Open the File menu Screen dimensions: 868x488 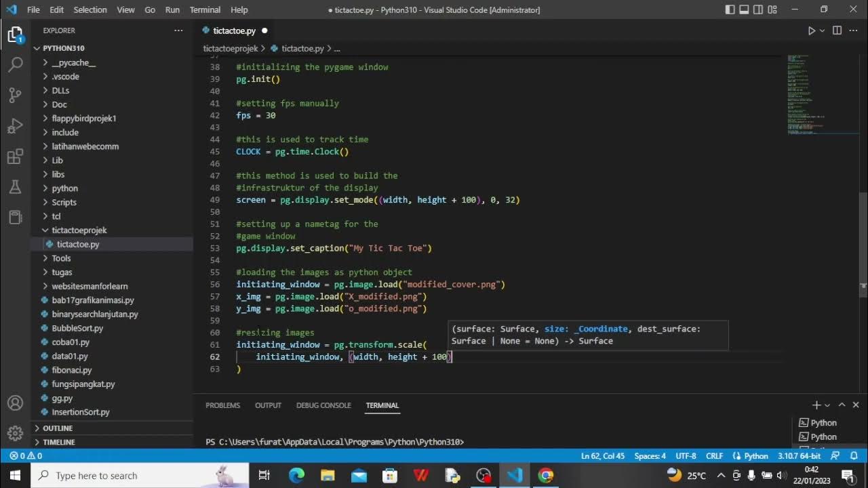tap(33, 9)
